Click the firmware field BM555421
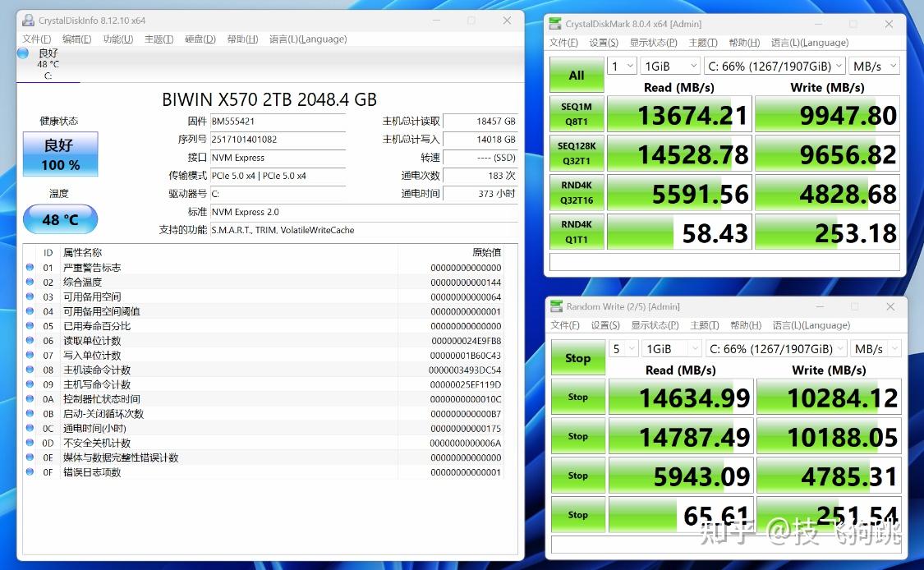The width and height of the screenshot is (924, 570). click(278, 122)
